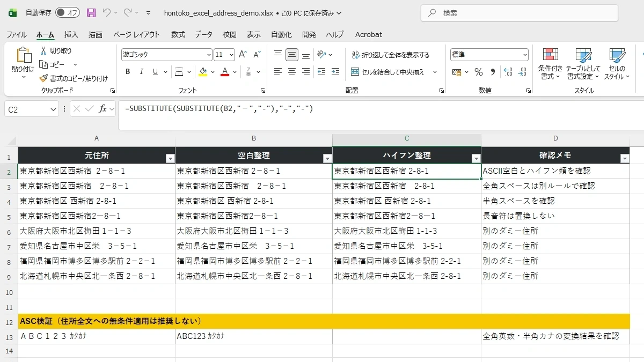Select row header 12
The image size is (644, 362).
click(x=9, y=321)
